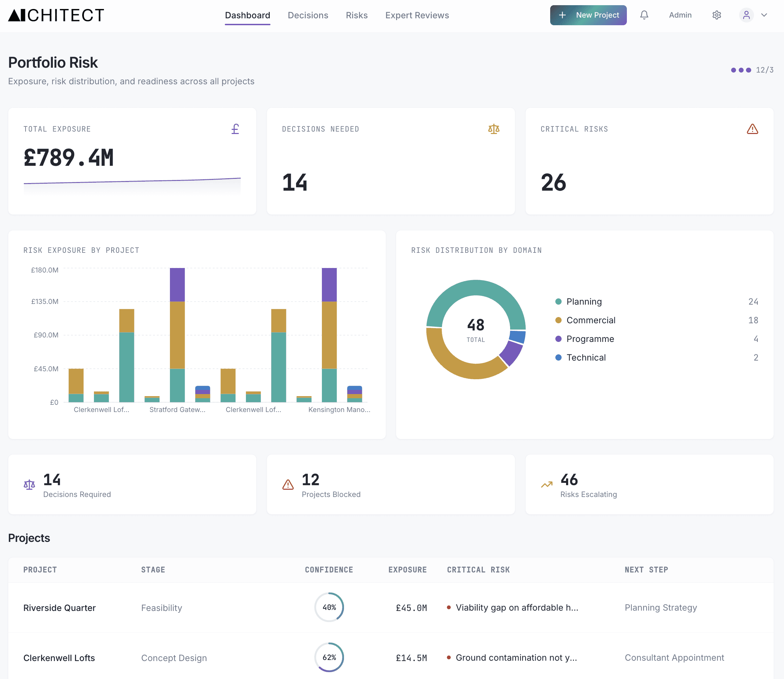
Task: Toggle Technical legend item in donut chart
Action: (x=585, y=358)
